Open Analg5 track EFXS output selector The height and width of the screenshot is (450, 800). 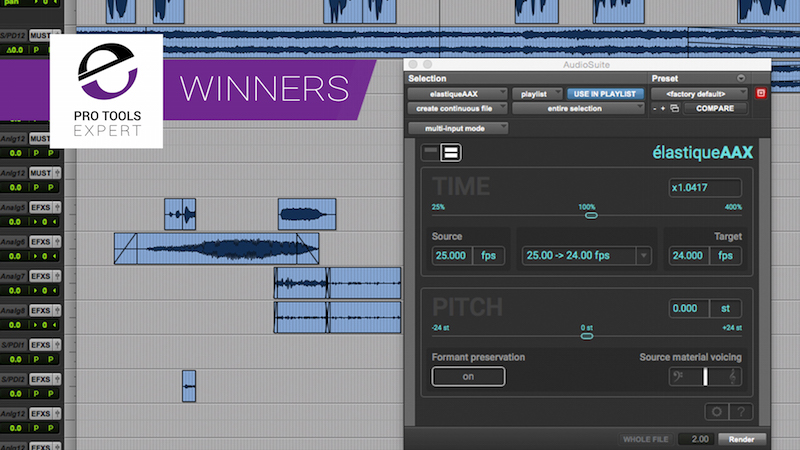tap(41, 207)
